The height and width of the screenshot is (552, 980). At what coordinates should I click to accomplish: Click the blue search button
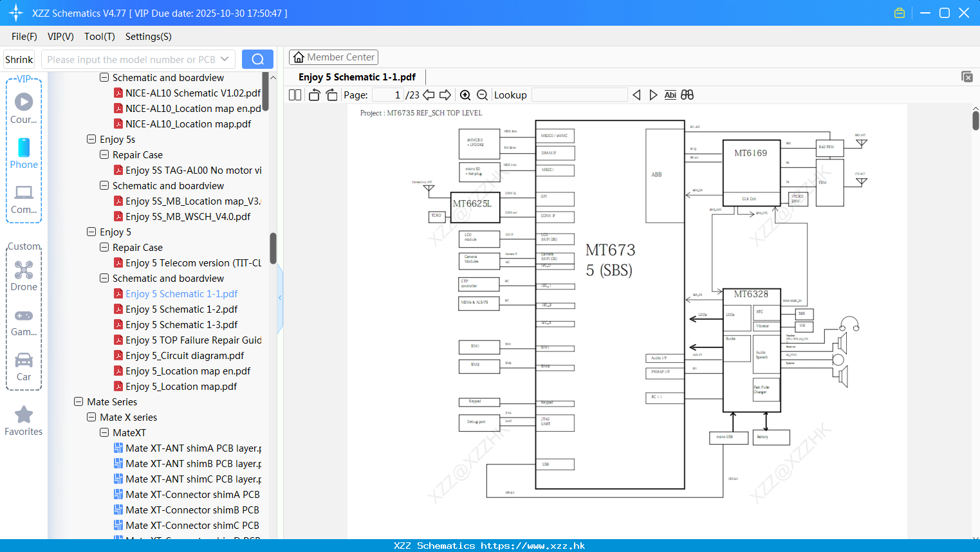point(257,59)
